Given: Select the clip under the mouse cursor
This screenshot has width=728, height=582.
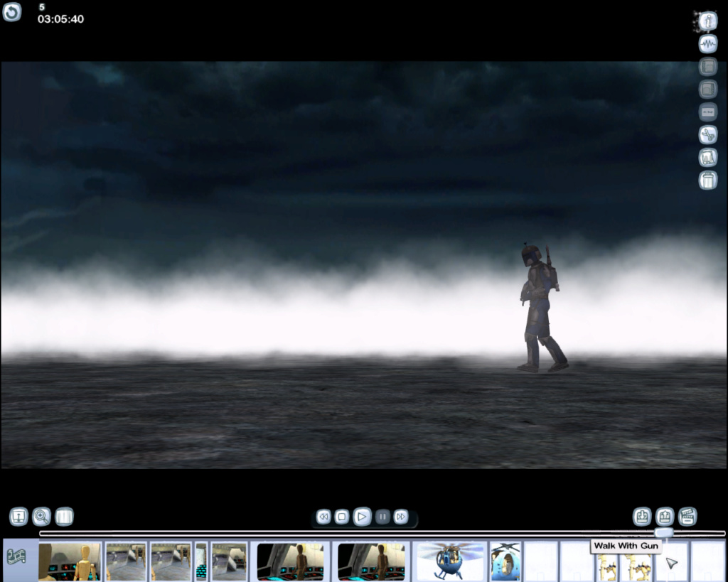Looking at the screenshot, I should (671, 563).
